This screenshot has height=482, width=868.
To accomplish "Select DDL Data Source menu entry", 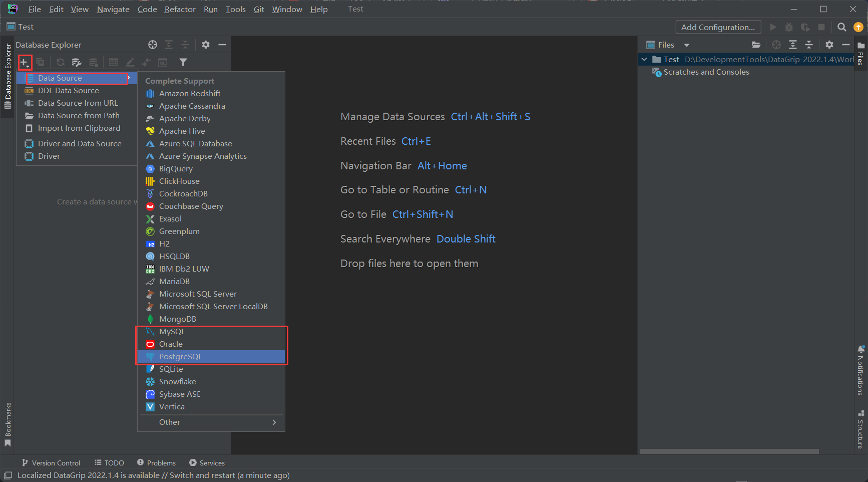I will (x=77, y=91).
